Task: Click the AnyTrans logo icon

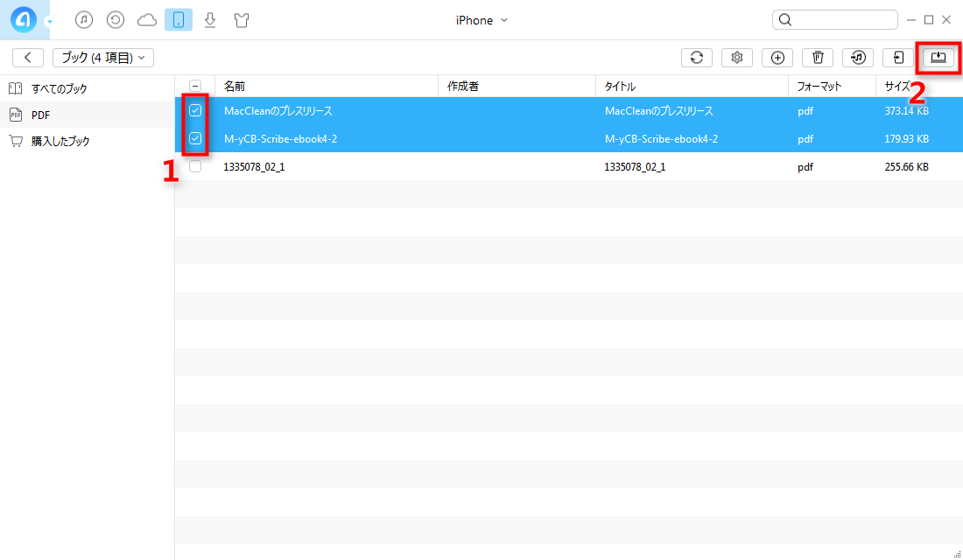Action: point(24,19)
